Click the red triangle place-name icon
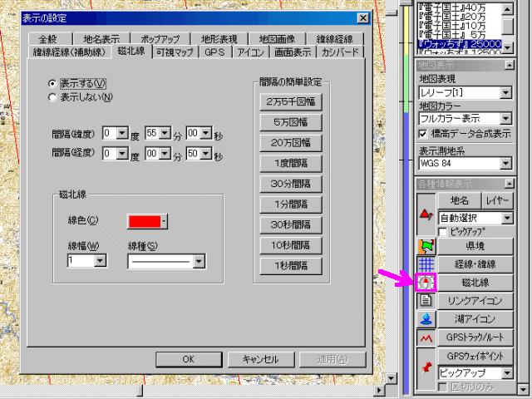Viewport: 532px width, 399px height. pos(426,214)
